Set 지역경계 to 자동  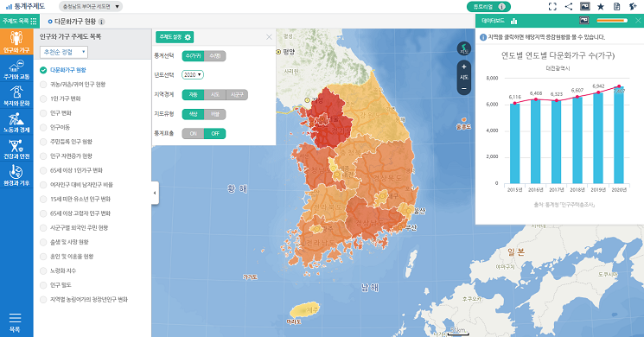(x=193, y=95)
